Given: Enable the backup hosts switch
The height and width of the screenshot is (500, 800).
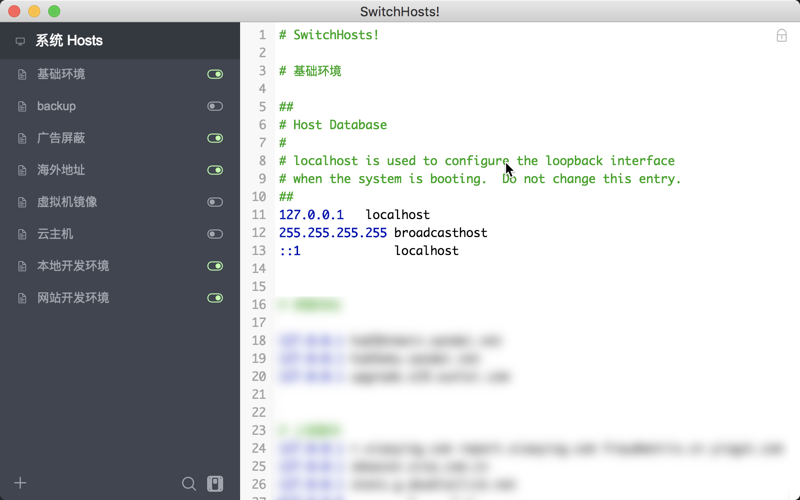Looking at the screenshot, I should click(215, 106).
